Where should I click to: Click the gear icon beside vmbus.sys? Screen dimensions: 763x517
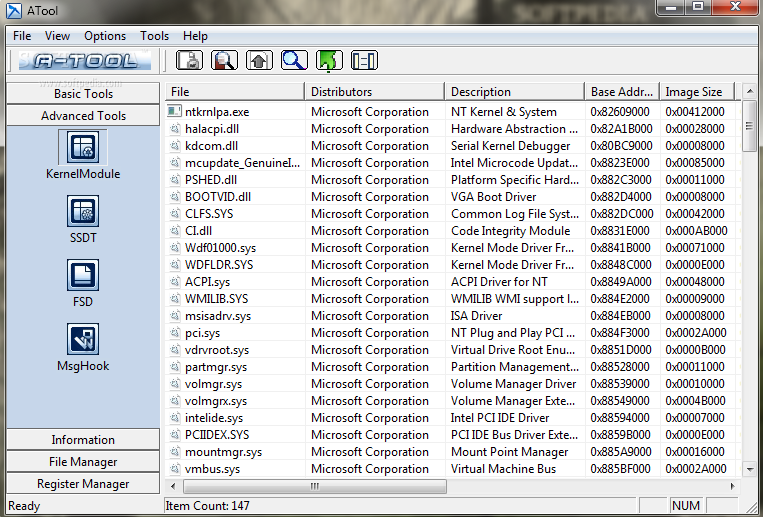[x=174, y=469]
